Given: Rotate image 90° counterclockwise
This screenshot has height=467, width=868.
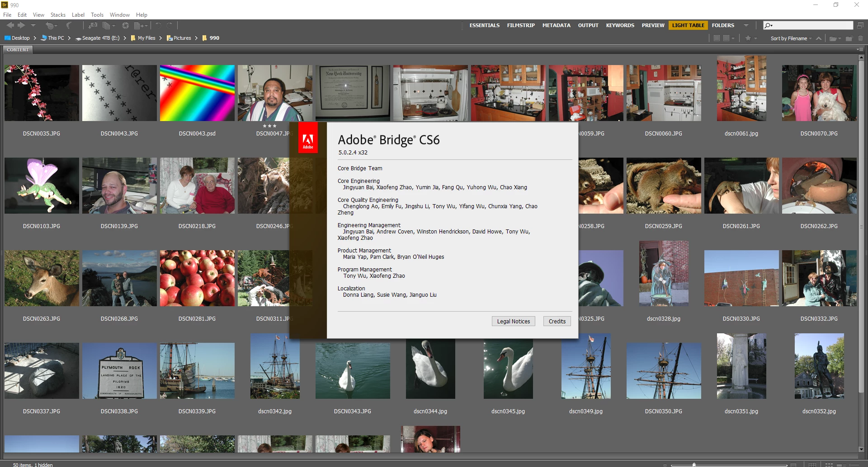Looking at the screenshot, I should pos(158,26).
